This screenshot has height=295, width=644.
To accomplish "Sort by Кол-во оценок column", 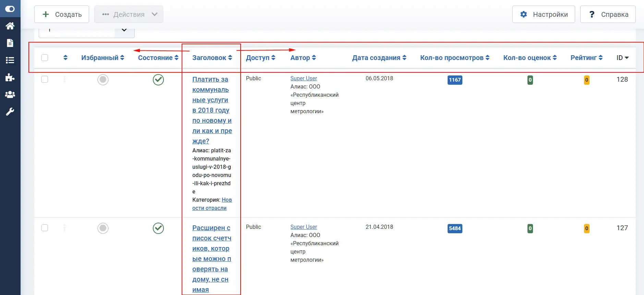I will click(530, 58).
